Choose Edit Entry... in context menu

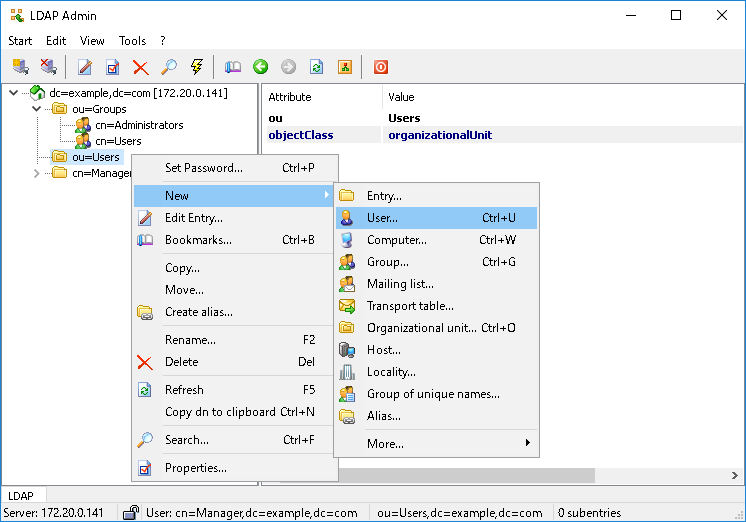pos(235,218)
